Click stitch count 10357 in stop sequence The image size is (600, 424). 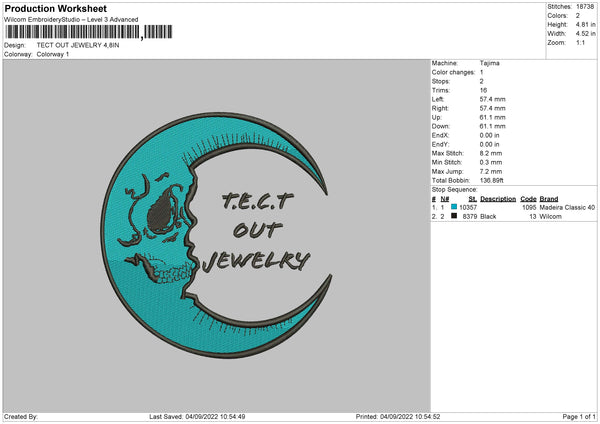click(468, 207)
